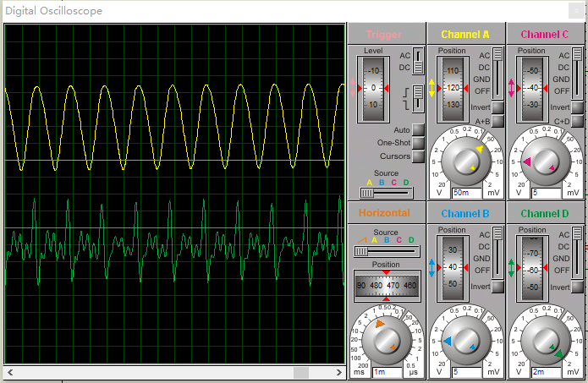Viewport: 588px width, 383px height.
Task: Click the Channel C value field showing 5
Action: pos(546,193)
